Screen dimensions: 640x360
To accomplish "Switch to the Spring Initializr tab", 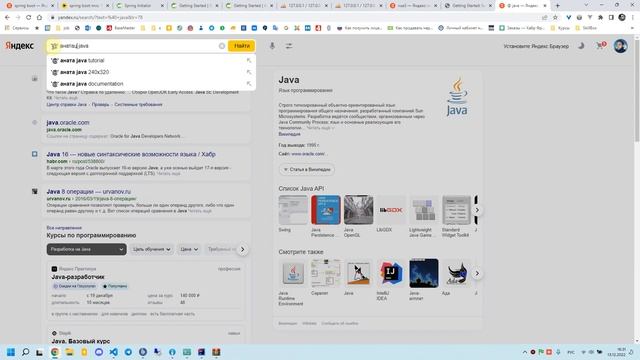I will (139, 6).
